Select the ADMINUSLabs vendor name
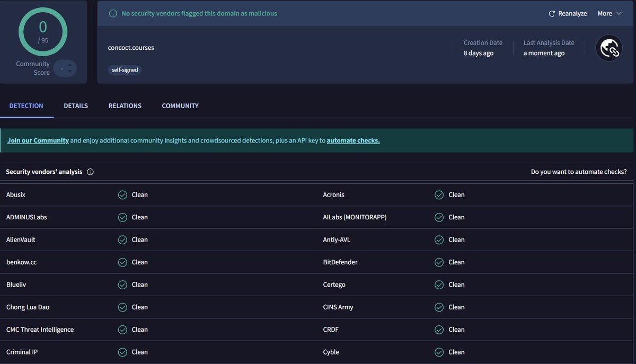The height and width of the screenshot is (364, 636). coord(26,217)
